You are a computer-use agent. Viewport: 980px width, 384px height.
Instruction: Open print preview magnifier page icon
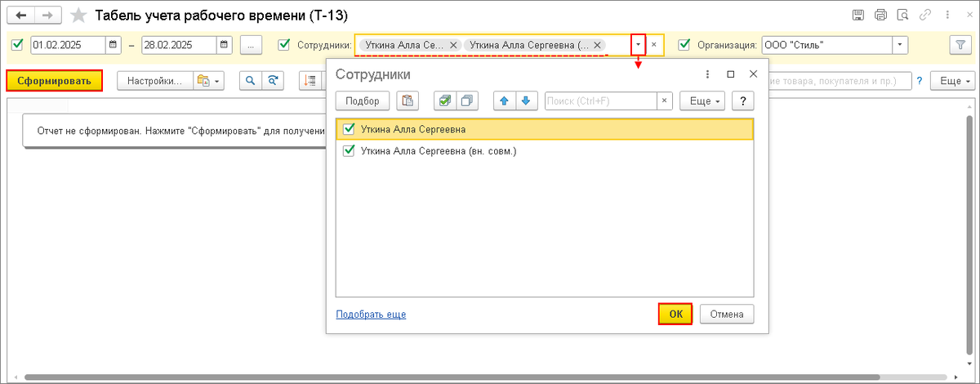(902, 15)
